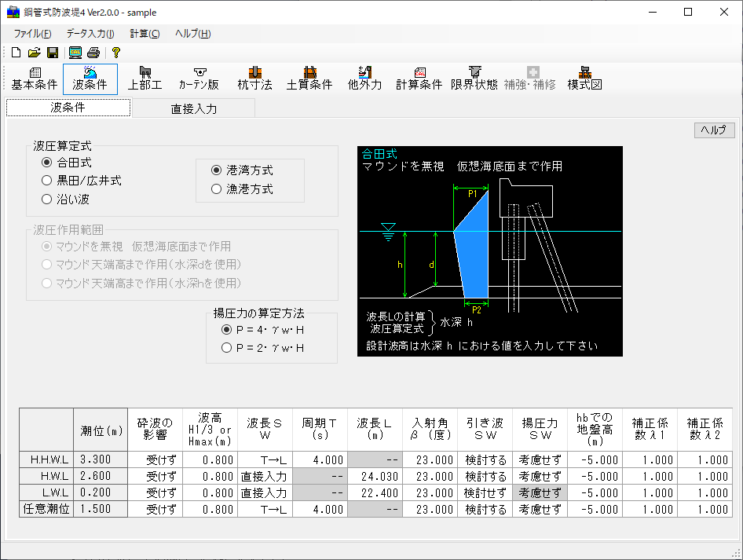This screenshot has width=743, height=560.
Task: Open the 限界状態 section
Action: click(x=474, y=79)
